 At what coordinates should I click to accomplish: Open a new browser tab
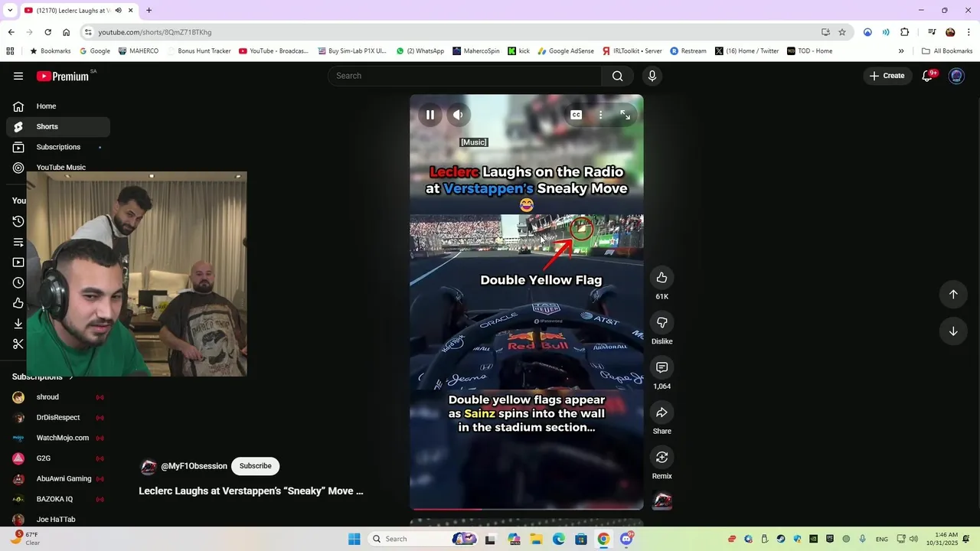[x=149, y=10]
